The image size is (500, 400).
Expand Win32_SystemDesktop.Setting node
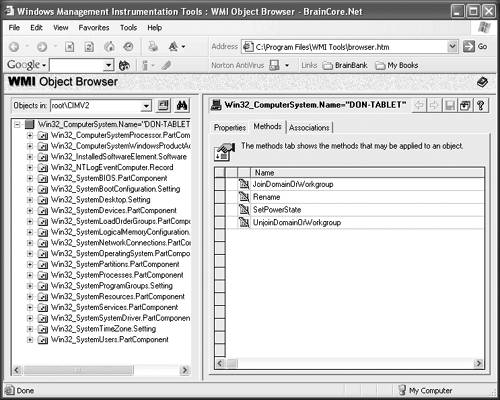pos(30,200)
